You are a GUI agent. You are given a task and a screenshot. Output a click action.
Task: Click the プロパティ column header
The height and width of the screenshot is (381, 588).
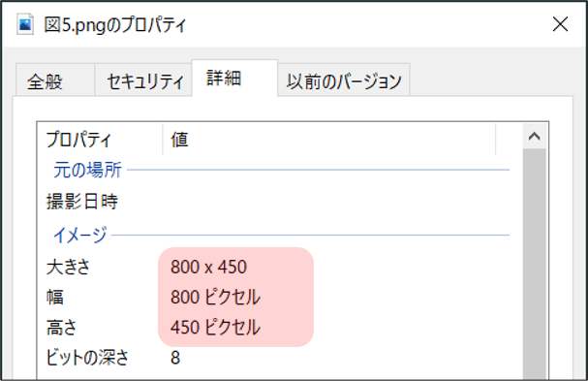100,140
